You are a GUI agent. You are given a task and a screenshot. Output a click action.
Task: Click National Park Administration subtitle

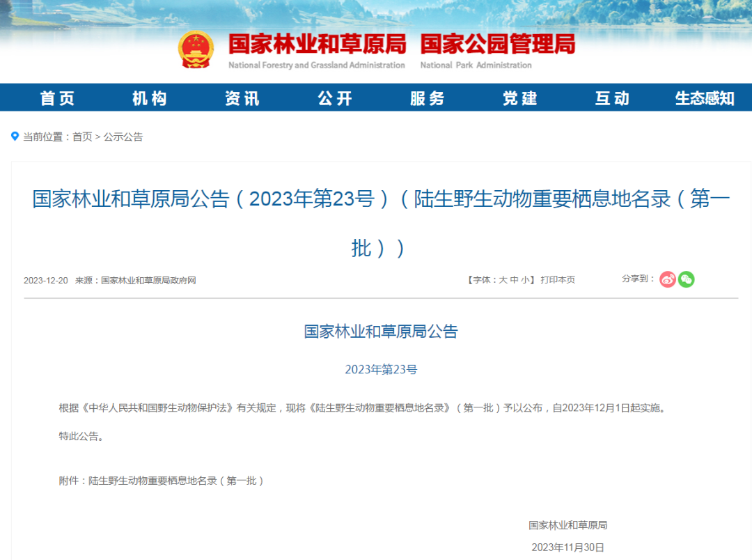[476, 65]
